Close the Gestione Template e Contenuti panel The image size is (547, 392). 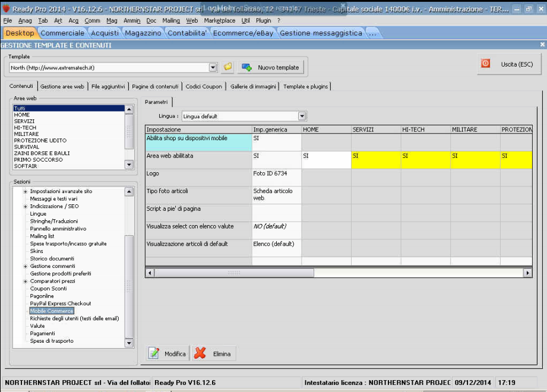pos(542,45)
